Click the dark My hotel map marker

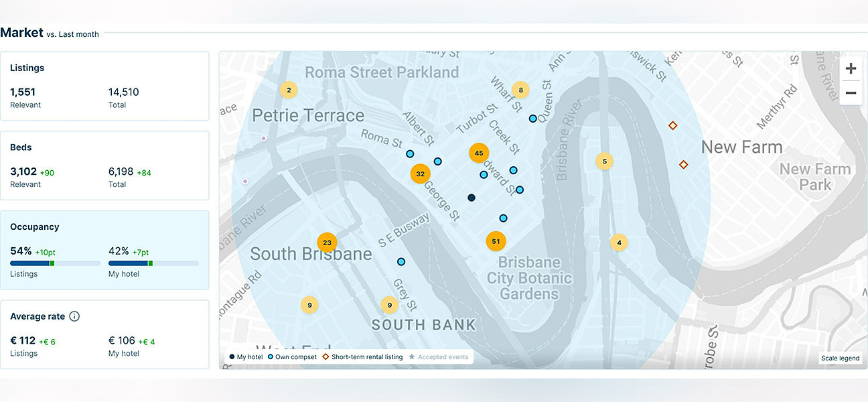(472, 198)
